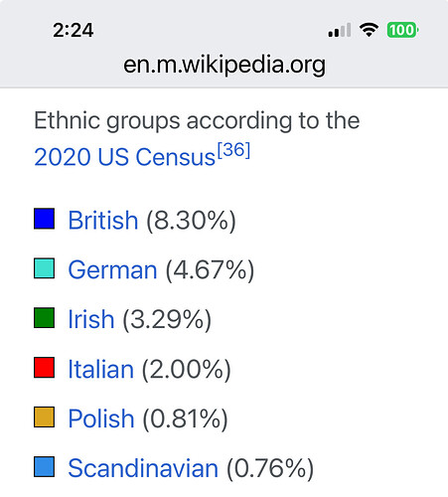Image resolution: width=448 pixels, height=497 pixels.
Task: Click the red Italian color swatch
Action: [x=44, y=368]
